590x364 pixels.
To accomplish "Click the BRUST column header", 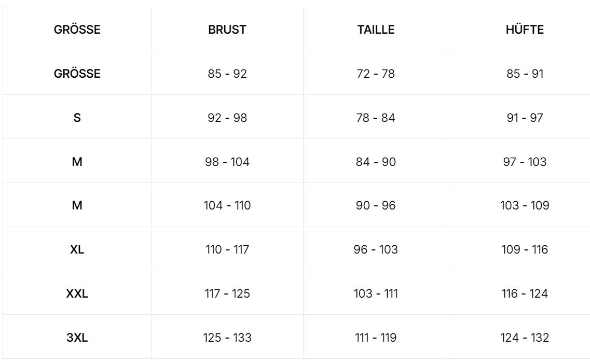I will click(227, 30).
